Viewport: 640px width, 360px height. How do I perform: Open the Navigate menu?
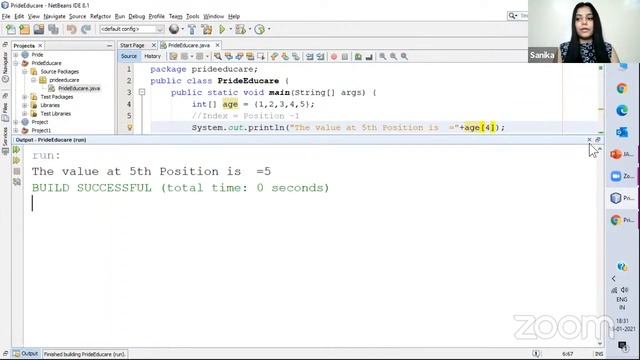pyautogui.click(x=55, y=16)
